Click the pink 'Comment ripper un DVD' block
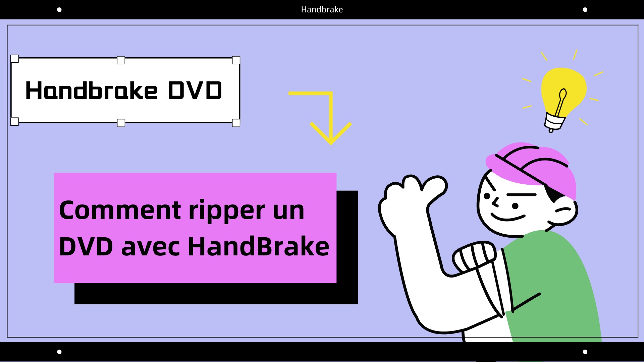Viewport: 644px width, 362px height. tap(195, 227)
